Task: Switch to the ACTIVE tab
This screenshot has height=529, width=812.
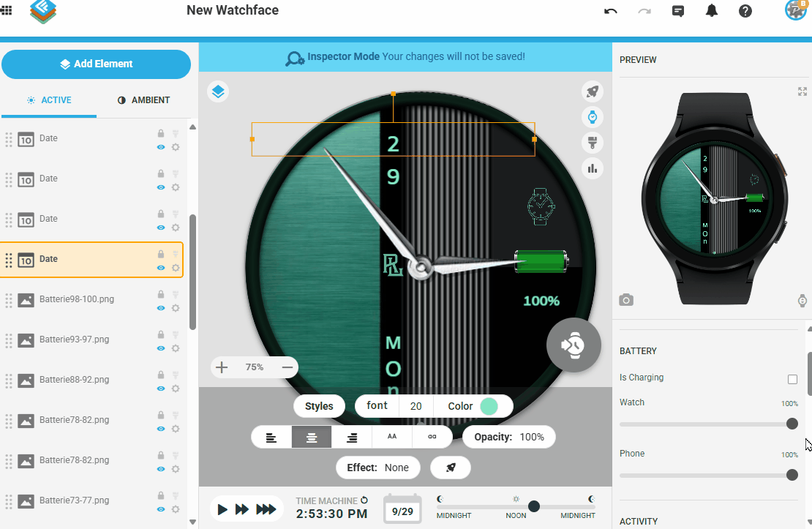Action: [x=49, y=100]
